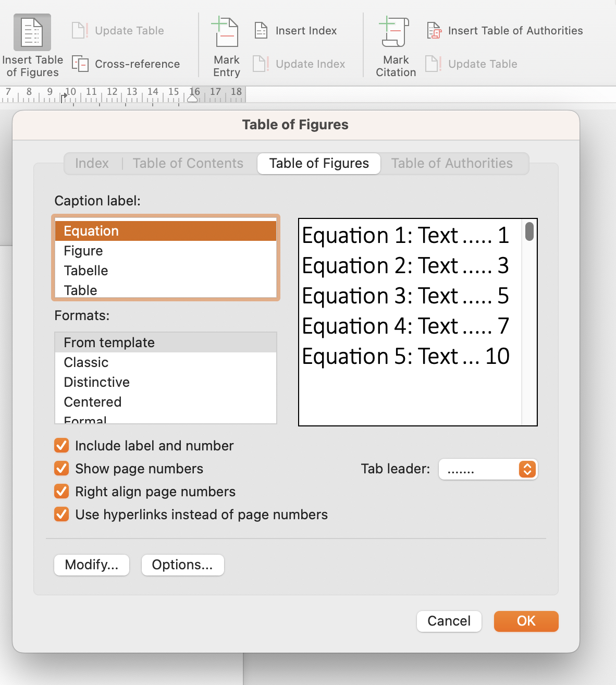Disable Right align page numbers
The image size is (616, 685).
61,492
